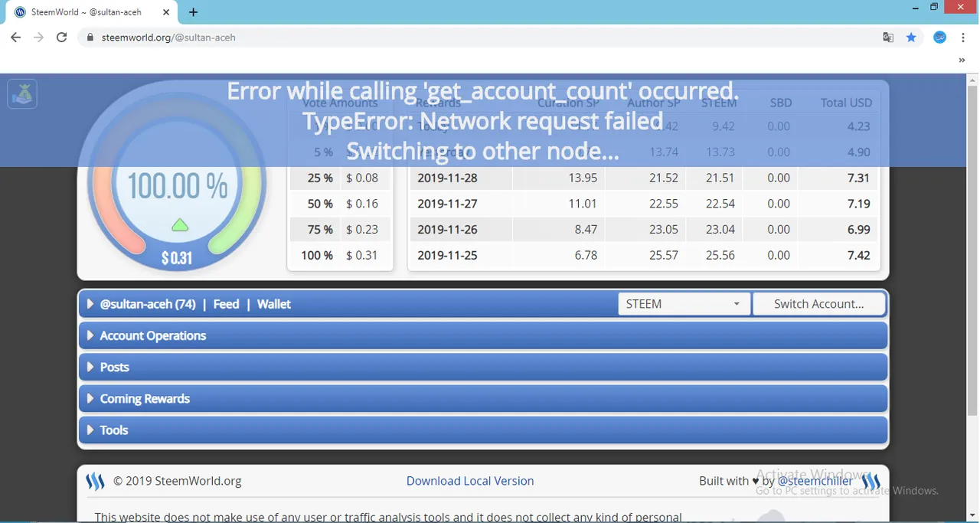This screenshot has width=980, height=523.
Task: Expand the Posts section
Action: [483, 367]
